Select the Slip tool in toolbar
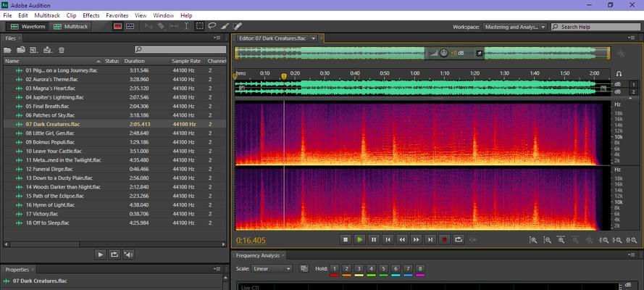 [x=174, y=26]
